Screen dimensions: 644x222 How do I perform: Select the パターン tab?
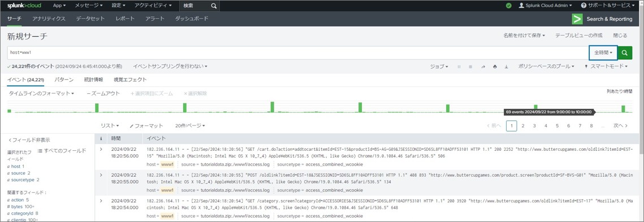coord(64,80)
